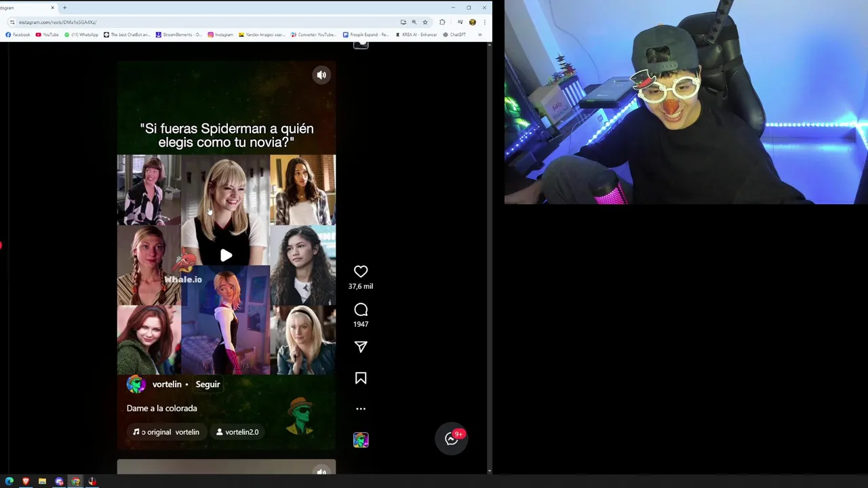Click the caption 'Dame a la colorada'
The image size is (868, 488).
[x=162, y=408]
